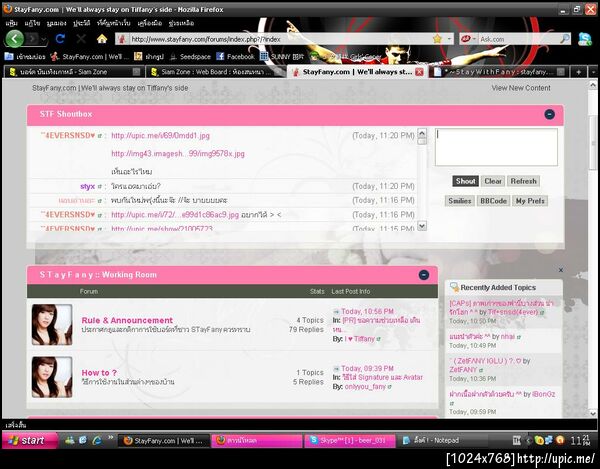Open the tab list dropdown arrow
Screen dimensions: 600x469
point(593,72)
